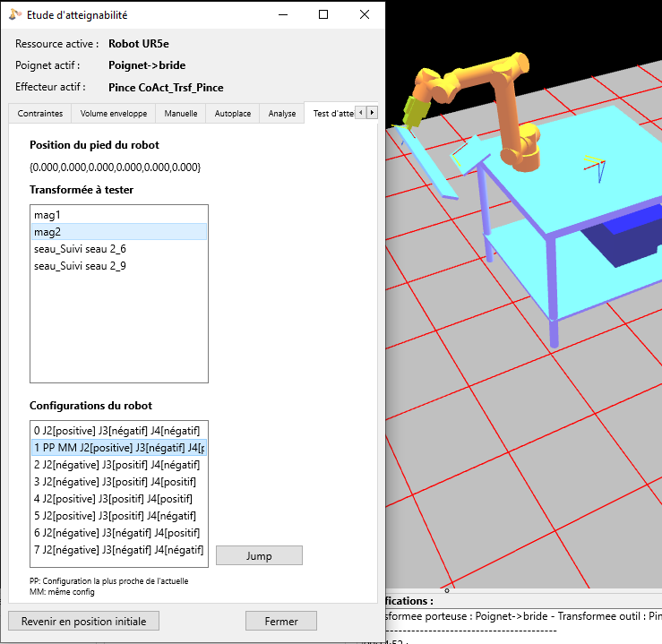Open the Analyse tab

pos(282,114)
